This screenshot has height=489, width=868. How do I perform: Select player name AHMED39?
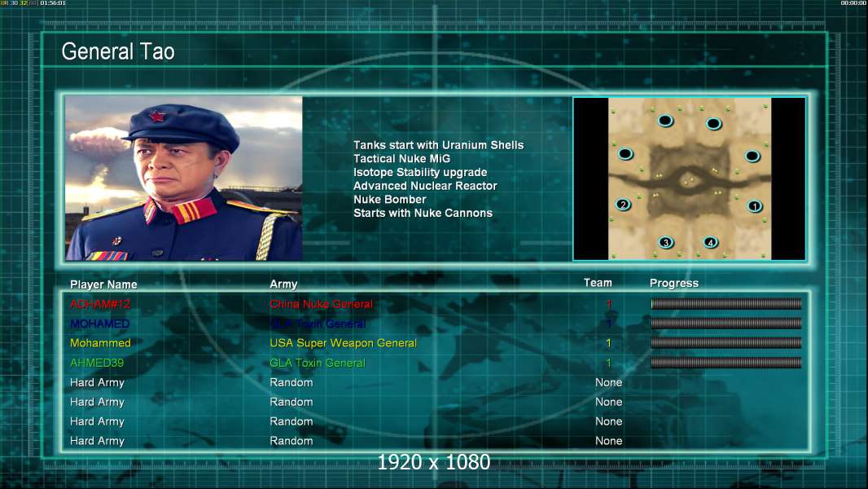point(97,363)
